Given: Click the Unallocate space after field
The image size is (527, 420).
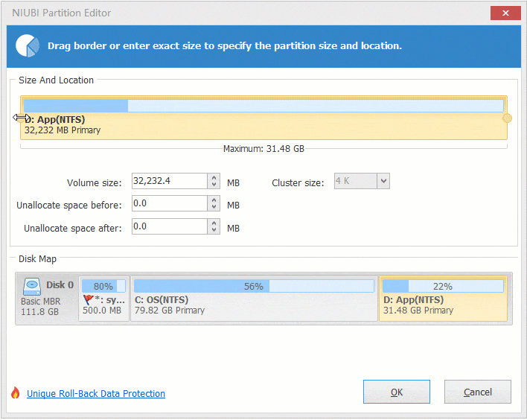Looking at the screenshot, I should pos(170,226).
